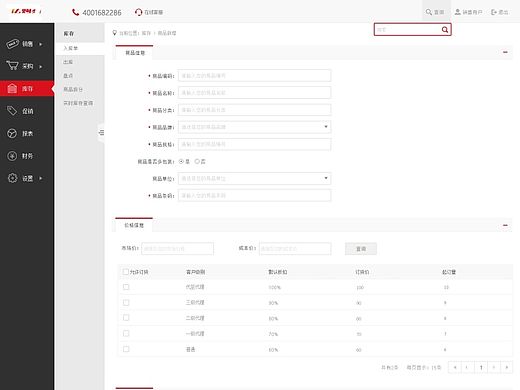Viewport: 520px width, 390px height.
Task: Open the 出库 submenu item
Action: pos(68,62)
